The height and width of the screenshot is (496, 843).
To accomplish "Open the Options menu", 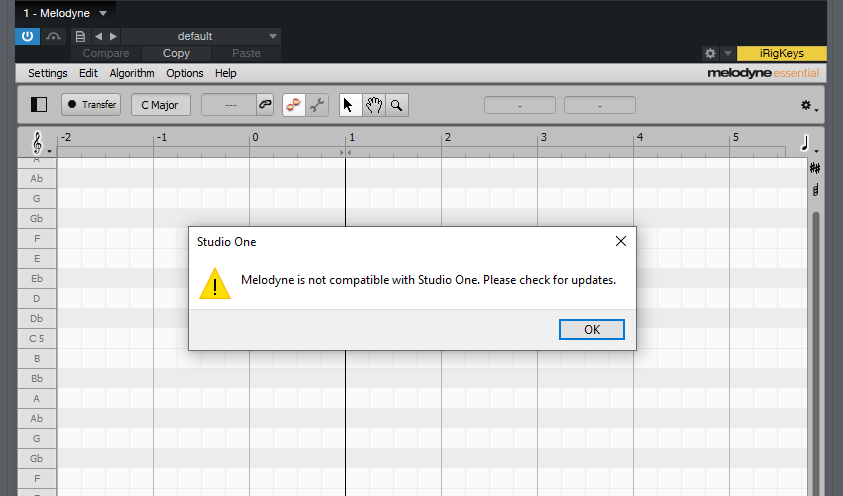I will point(184,73).
